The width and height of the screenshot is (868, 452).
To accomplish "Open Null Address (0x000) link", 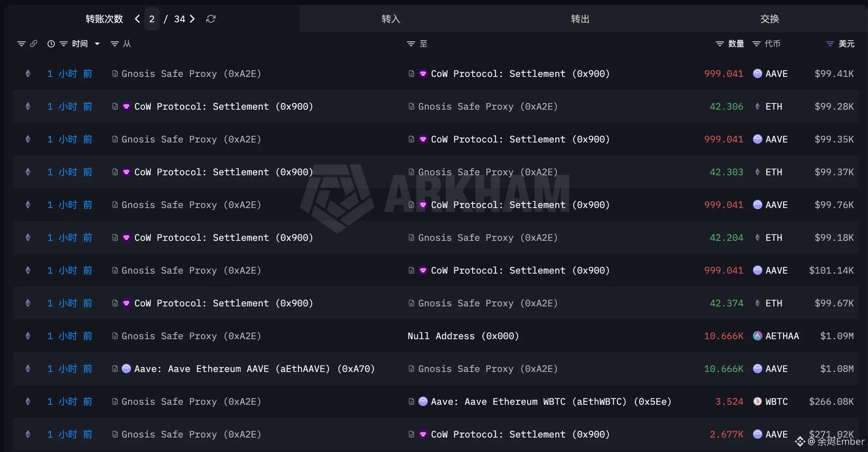I will tap(463, 336).
